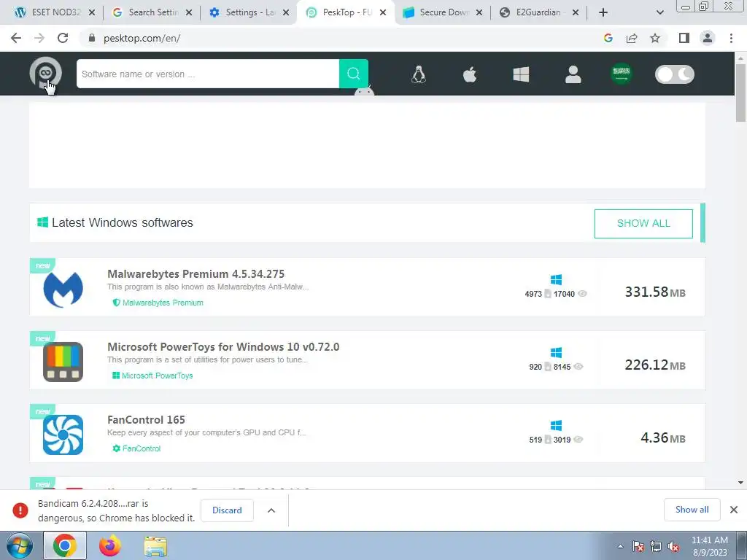Click the taskbar clock 11:41 AM
This screenshot has width=747, height=560.
[709, 540]
